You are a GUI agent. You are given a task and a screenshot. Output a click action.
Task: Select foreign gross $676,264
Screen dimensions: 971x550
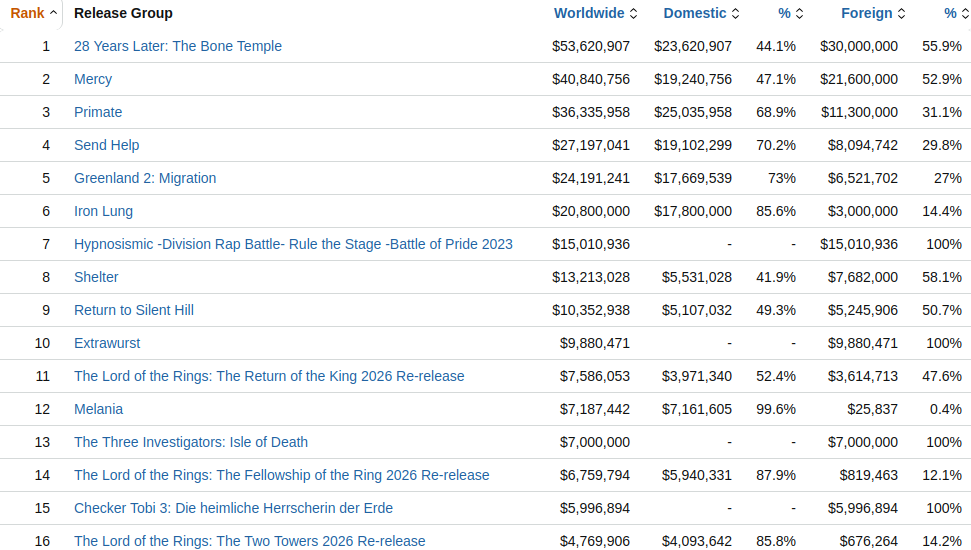[x=869, y=541]
